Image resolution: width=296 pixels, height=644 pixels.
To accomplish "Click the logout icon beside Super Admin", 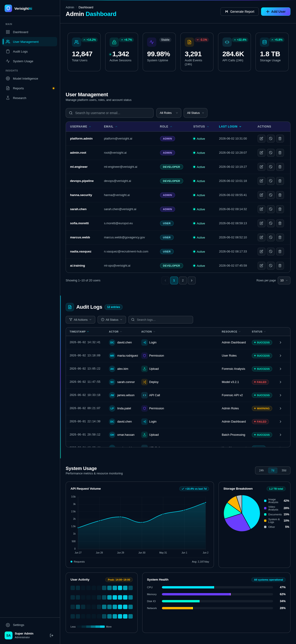I will (x=52, y=635).
